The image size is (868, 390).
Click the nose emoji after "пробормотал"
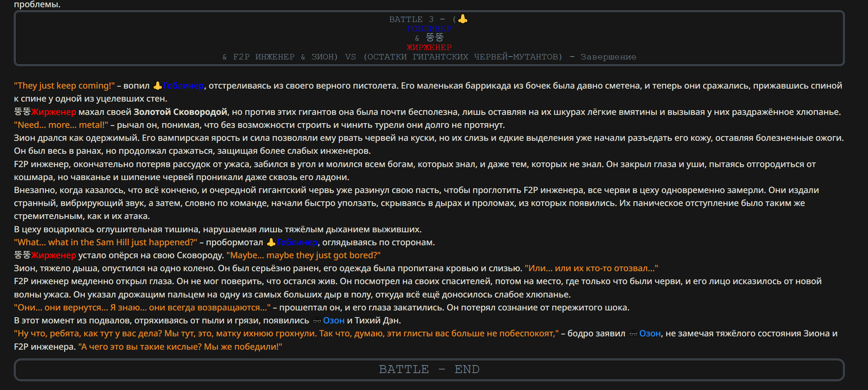271,242
